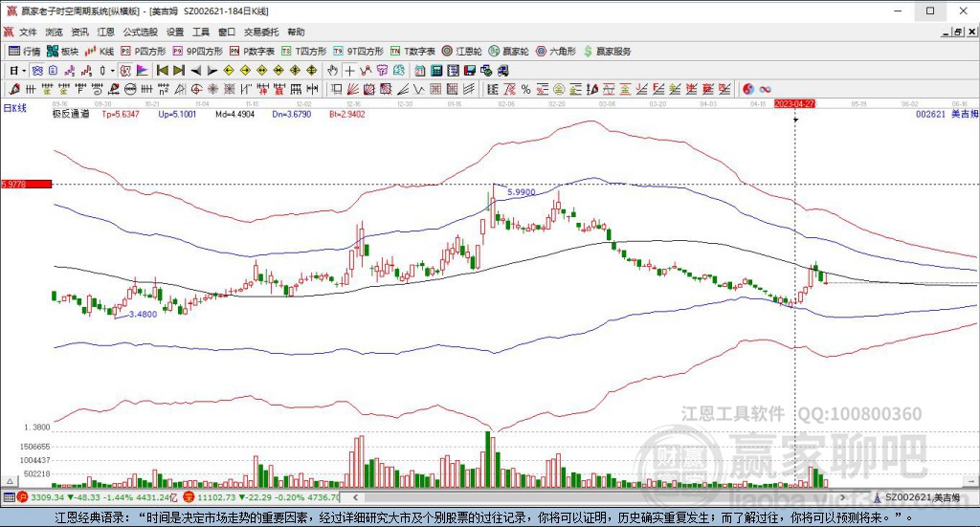Click the 日K线 period label
This screenshot has height=527, width=980.
(15, 108)
